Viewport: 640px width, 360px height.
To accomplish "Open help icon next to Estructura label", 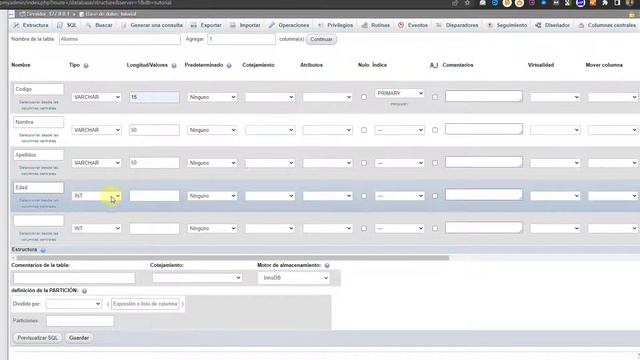I will [43, 250].
